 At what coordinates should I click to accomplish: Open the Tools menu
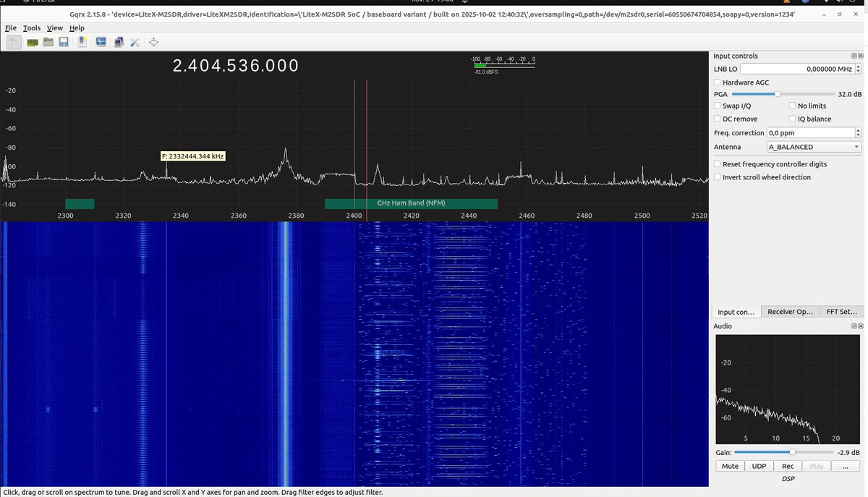32,28
